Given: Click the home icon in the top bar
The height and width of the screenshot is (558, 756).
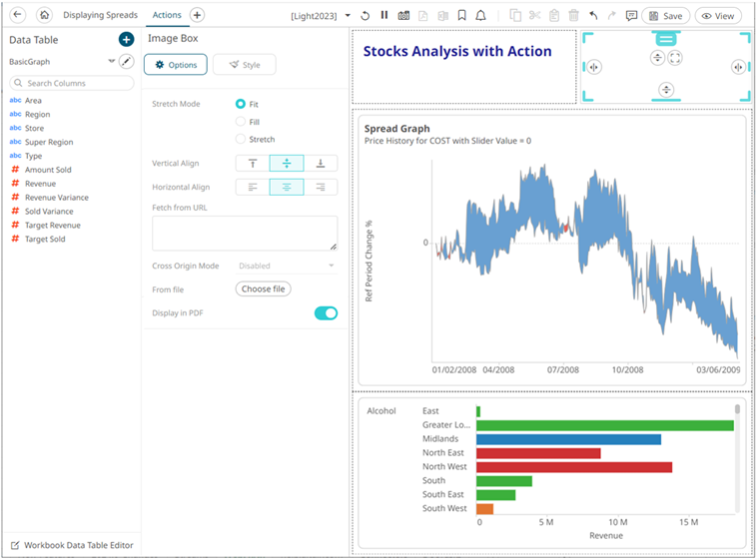Looking at the screenshot, I should coord(44,16).
